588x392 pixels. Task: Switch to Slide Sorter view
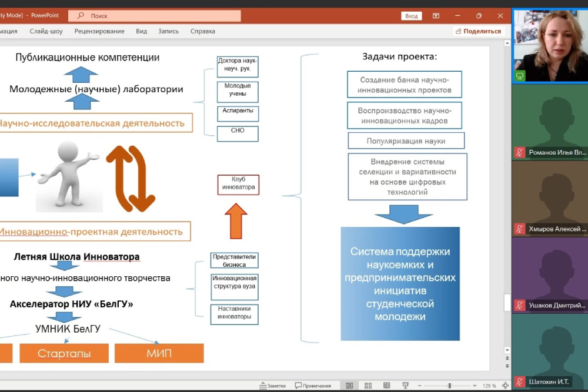368,386
